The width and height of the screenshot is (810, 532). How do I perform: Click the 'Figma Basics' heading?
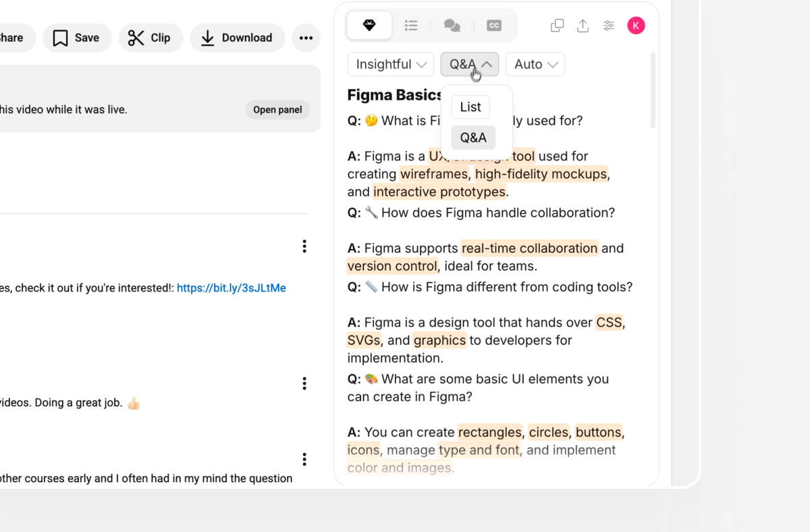394,95
